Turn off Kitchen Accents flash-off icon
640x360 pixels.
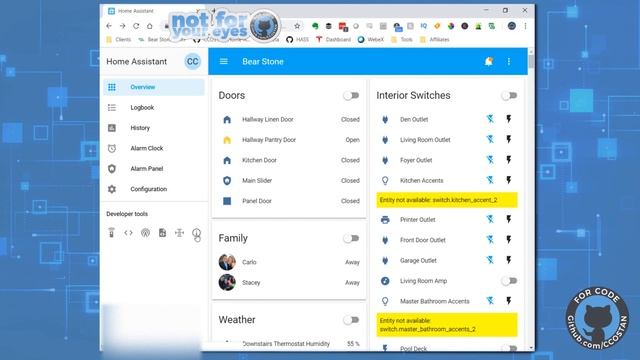click(490, 180)
